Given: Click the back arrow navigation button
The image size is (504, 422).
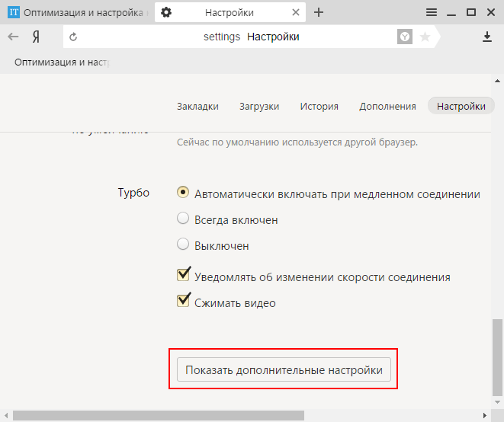Looking at the screenshot, I should coord(13,37).
